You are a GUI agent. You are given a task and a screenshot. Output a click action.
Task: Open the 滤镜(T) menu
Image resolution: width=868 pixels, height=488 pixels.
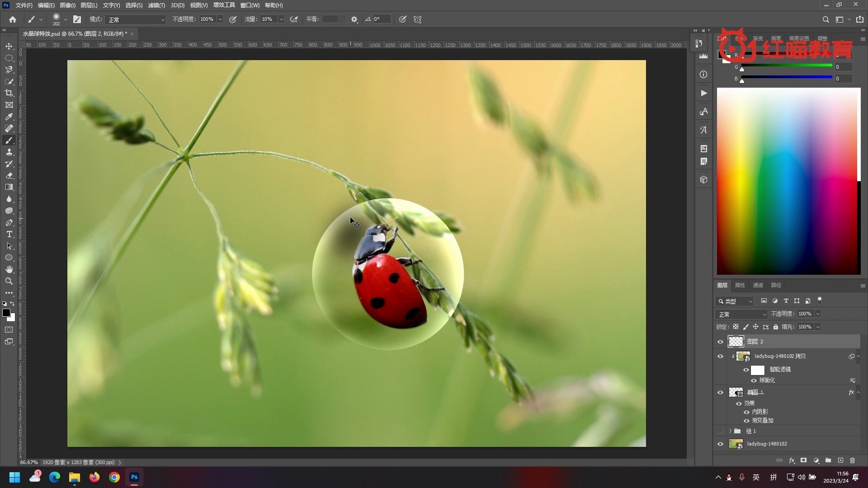156,5
